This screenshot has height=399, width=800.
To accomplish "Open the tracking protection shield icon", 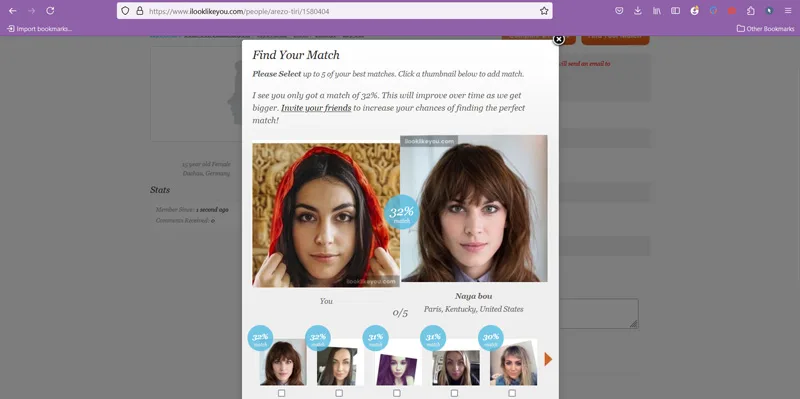I will pyautogui.click(x=126, y=11).
